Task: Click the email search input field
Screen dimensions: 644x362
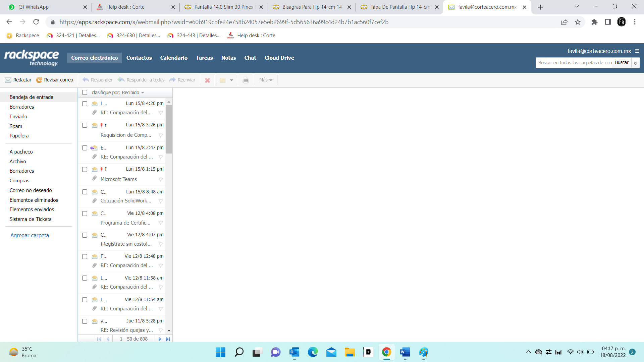Action: coord(574,63)
